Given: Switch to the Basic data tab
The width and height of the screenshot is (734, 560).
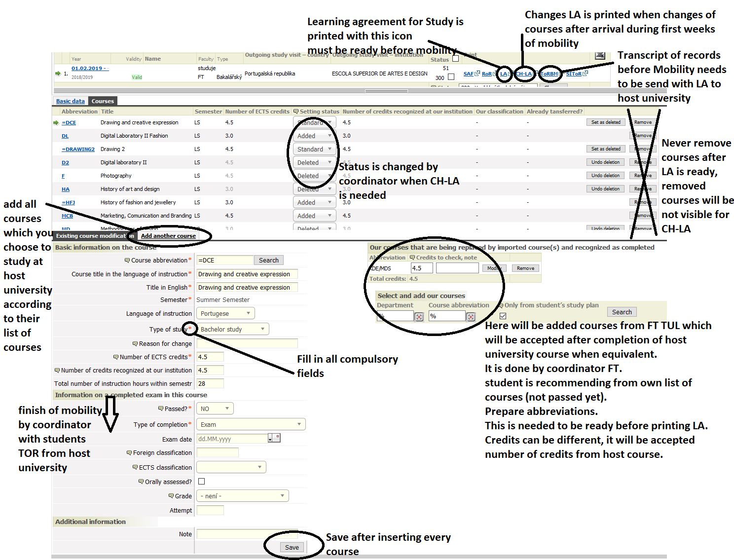Looking at the screenshot, I should click(x=70, y=101).
